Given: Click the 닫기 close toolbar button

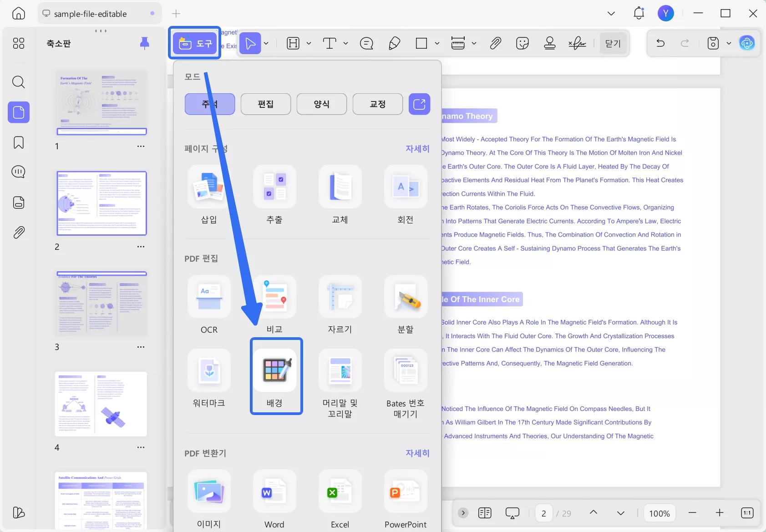Looking at the screenshot, I should [613, 43].
